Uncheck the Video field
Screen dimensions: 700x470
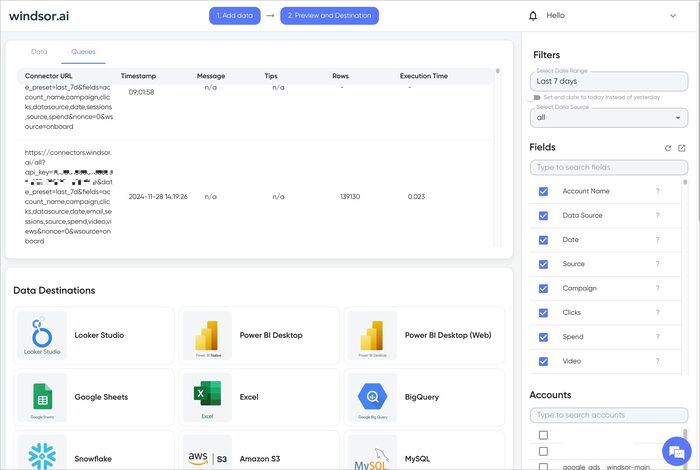pyautogui.click(x=543, y=362)
